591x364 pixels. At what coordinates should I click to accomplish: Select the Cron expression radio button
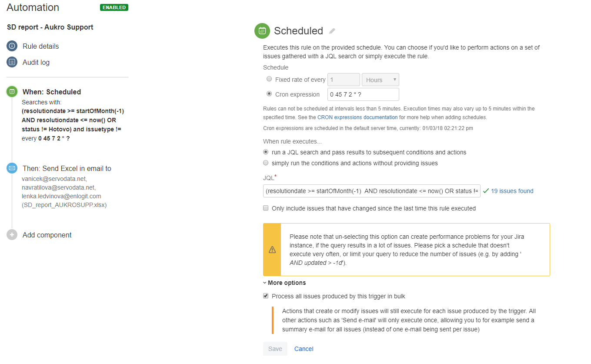269,94
